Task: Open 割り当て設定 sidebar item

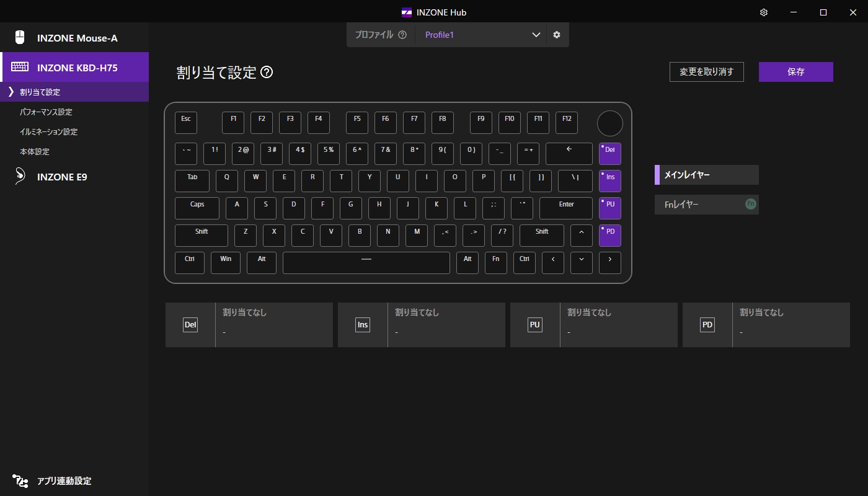Action: tap(74, 92)
